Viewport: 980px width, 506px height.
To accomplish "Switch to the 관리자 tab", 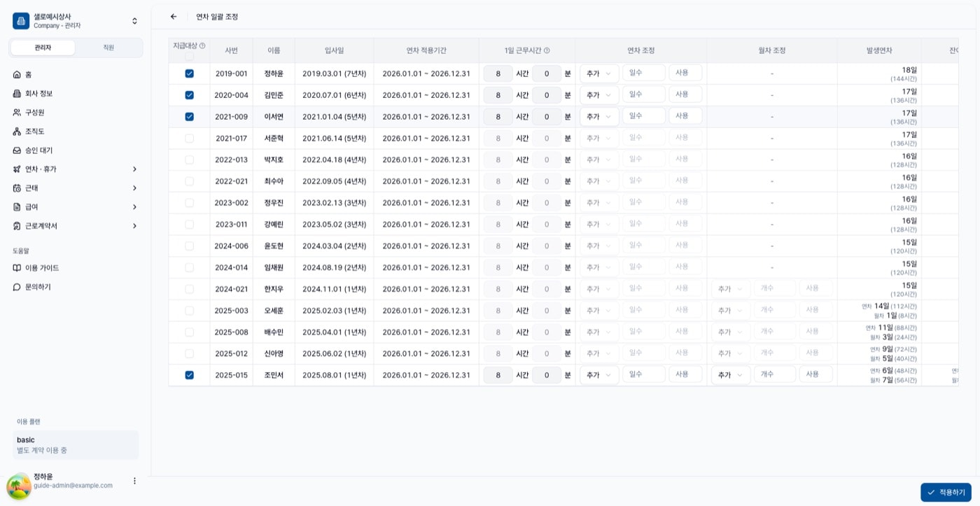I will [x=43, y=48].
